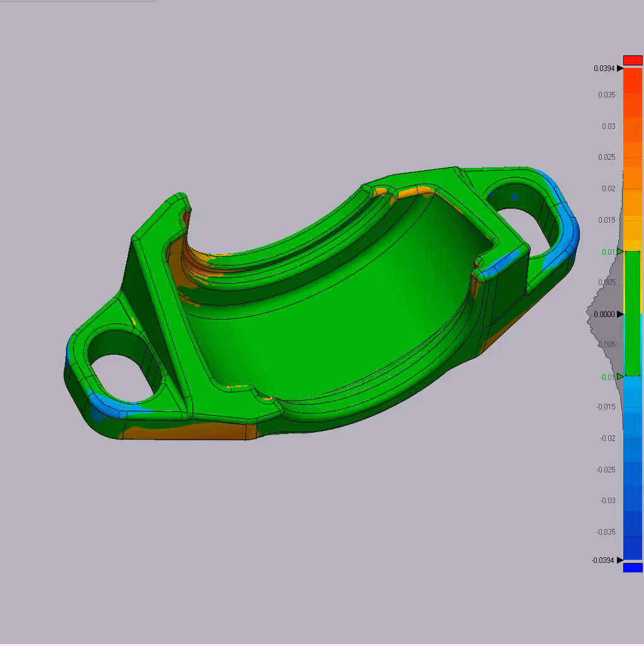Click the red over-range swatch atop color scale

[633, 60]
